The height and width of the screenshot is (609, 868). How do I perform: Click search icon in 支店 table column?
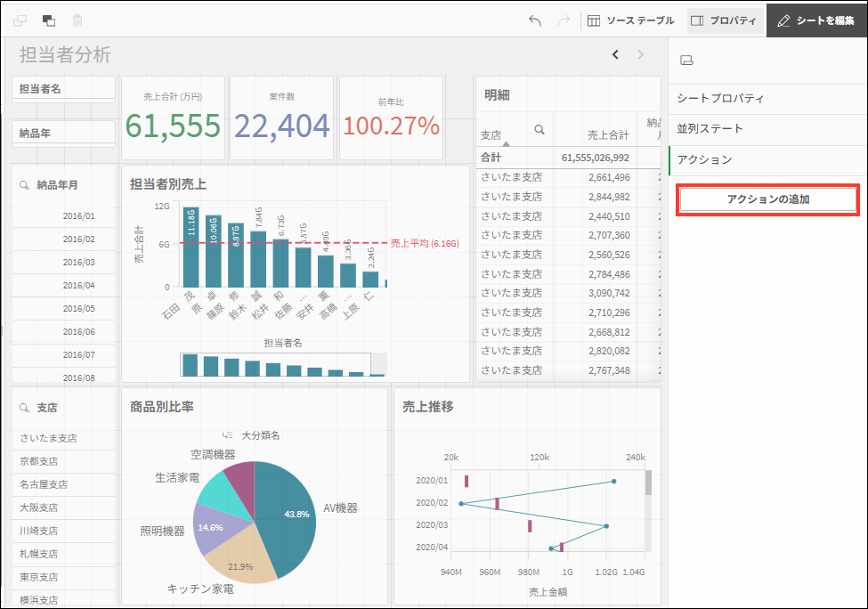(x=539, y=130)
